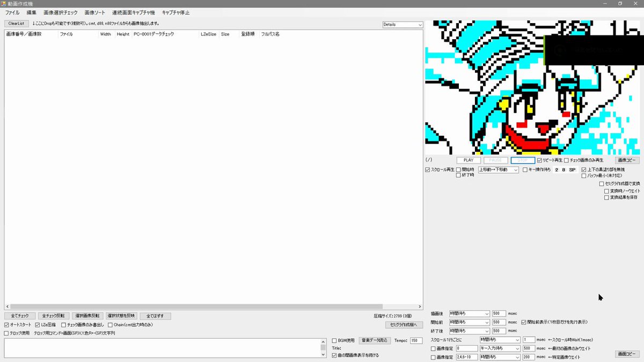Click the 全てチェック button
This screenshot has width=644, height=362.
click(x=20, y=316)
